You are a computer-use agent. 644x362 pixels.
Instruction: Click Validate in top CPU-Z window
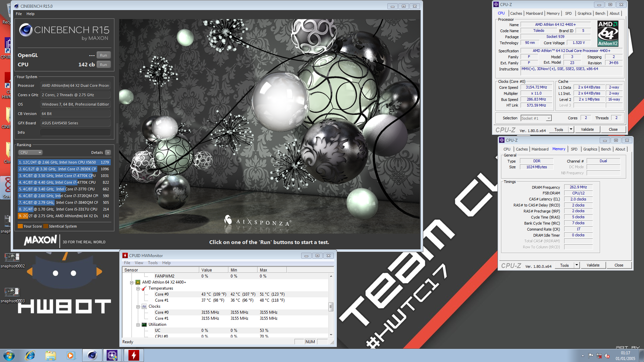[x=587, y=130]
